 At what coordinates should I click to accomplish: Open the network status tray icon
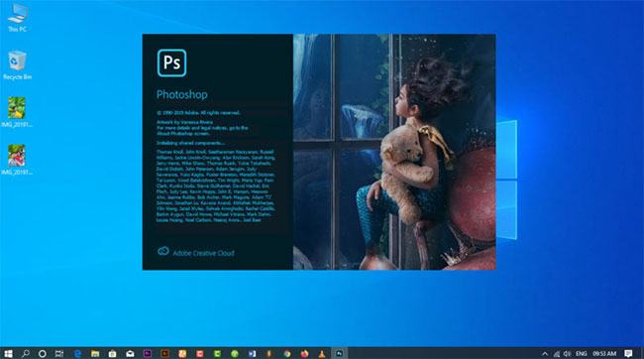(557, 353)
